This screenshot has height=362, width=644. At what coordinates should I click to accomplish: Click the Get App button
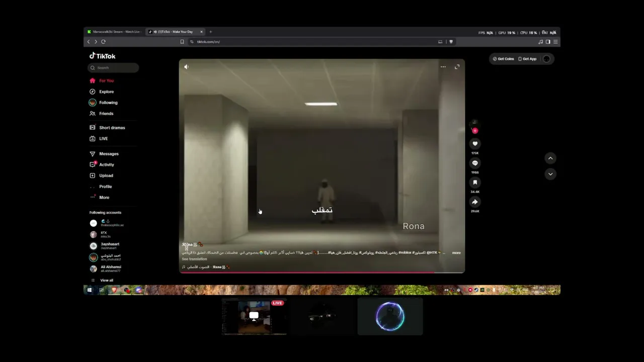coord(527,59)
